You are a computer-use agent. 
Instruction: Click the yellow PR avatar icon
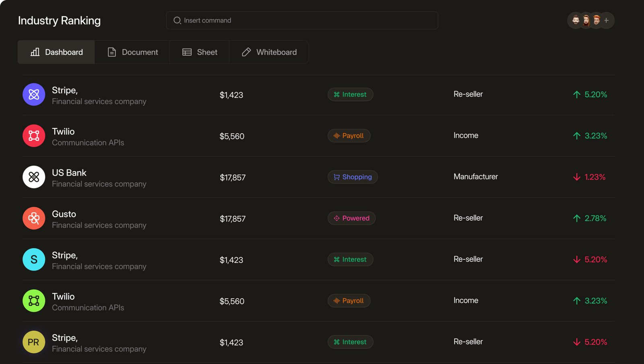[x=34, y=342]
